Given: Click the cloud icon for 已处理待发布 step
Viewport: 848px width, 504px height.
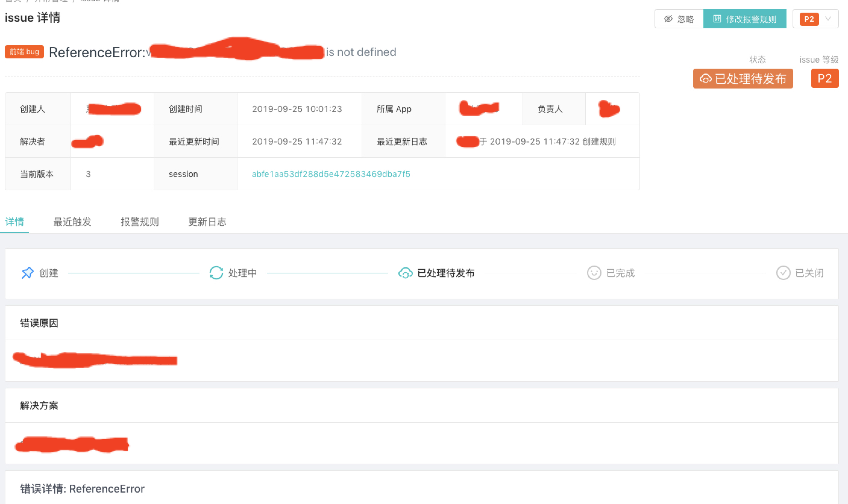Looking at the screenshot, I should click(405, 273).
